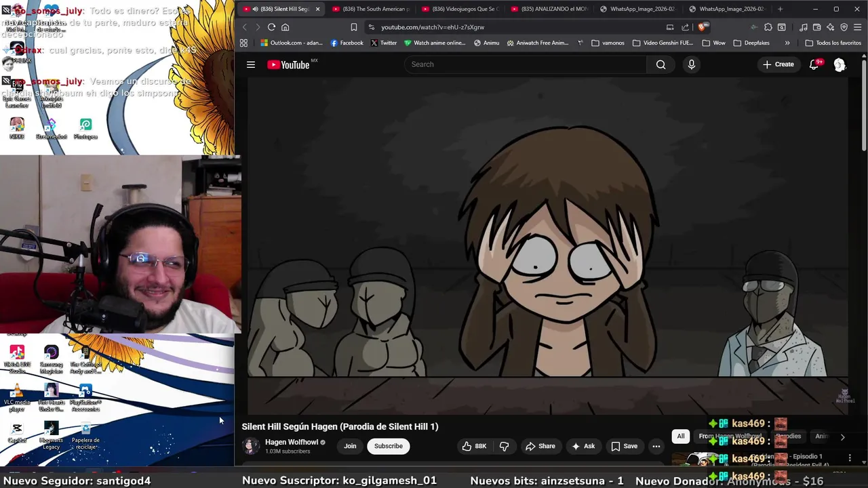Open the Facebook bookmark
The height and width of the screenshot is (488, 868).
coord(347,43)
